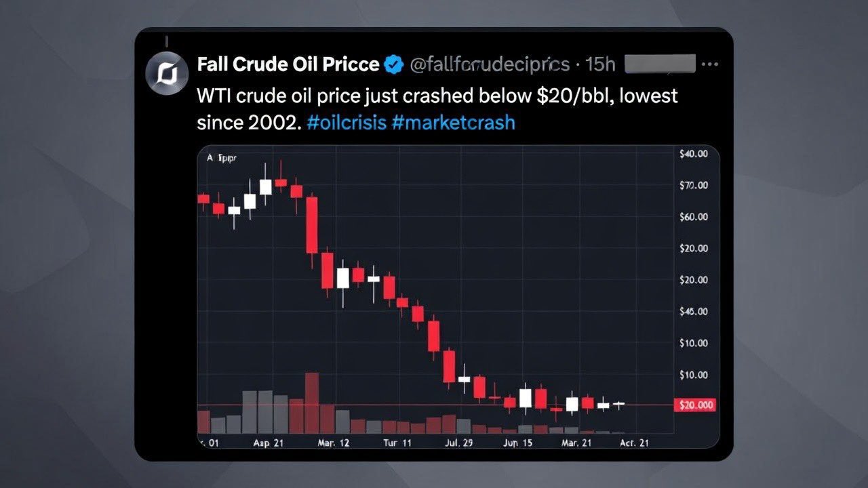Click the account name Fall Crude Oil Pricce
Image resolution: width=868 pixels, height=488 pixels.
pyautogui.click(x=288, y=64)
